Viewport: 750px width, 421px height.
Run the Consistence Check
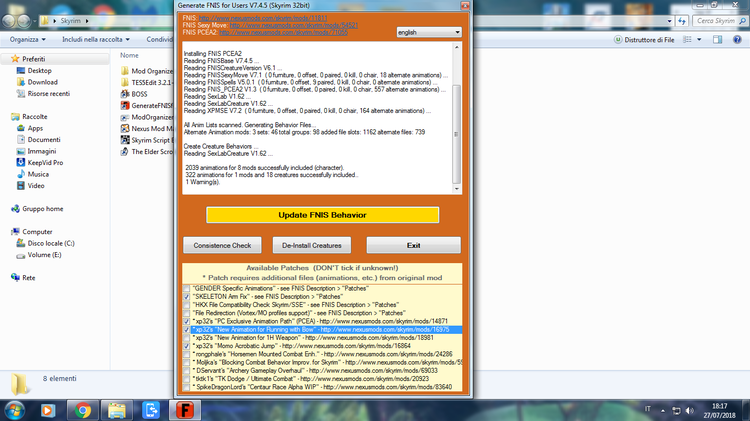coord(222,245)
